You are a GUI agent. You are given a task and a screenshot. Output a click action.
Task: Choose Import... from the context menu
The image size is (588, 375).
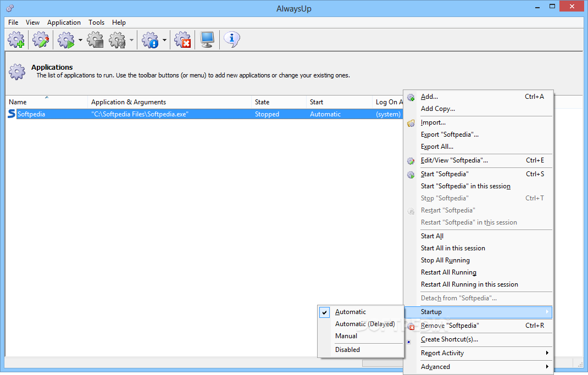pos(478,122)
